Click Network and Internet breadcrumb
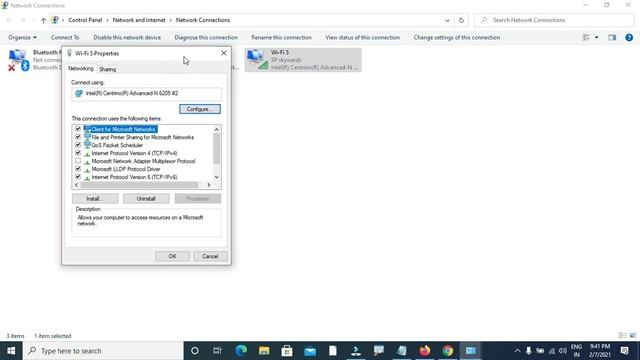640x360 pixels. [139, 20]
